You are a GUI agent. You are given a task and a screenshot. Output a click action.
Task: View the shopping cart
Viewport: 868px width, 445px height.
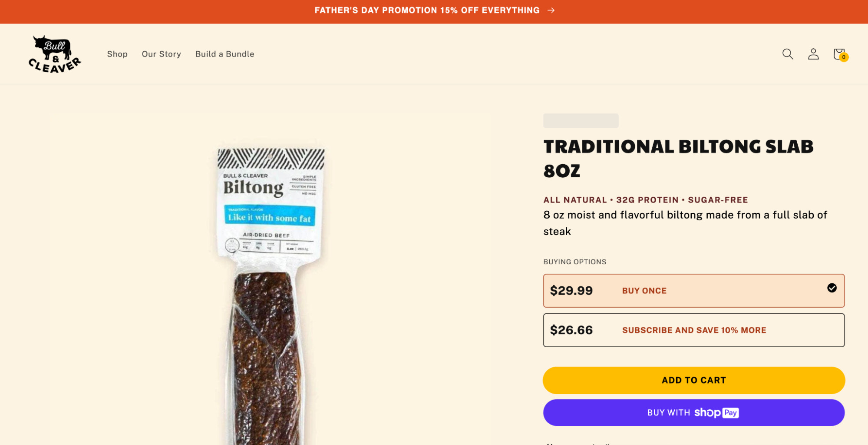click(x=838, y=54)
